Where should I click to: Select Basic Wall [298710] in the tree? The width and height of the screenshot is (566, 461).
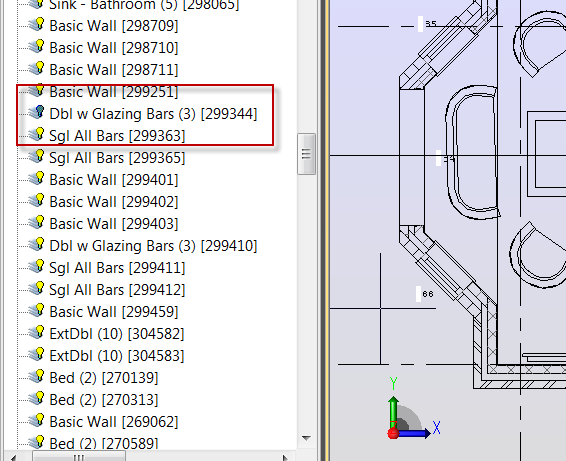tap(114, 48)
